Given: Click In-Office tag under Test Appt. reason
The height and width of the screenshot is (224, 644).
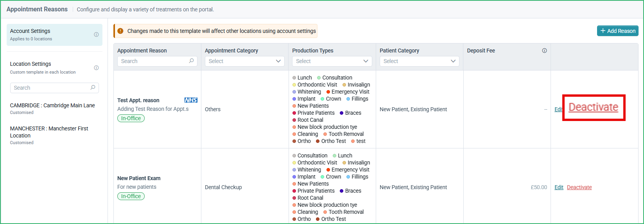Looking at the screenshot, I should click(x=131, y=118).
